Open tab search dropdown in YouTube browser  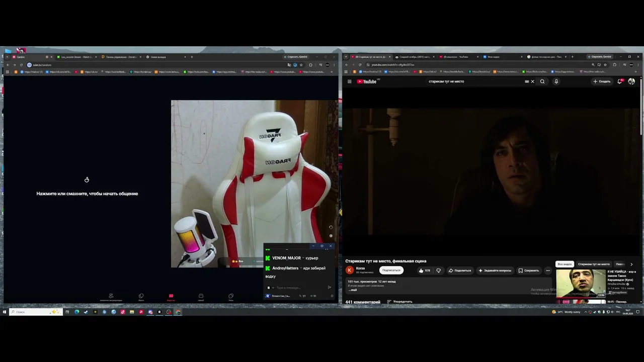point(346,57)
